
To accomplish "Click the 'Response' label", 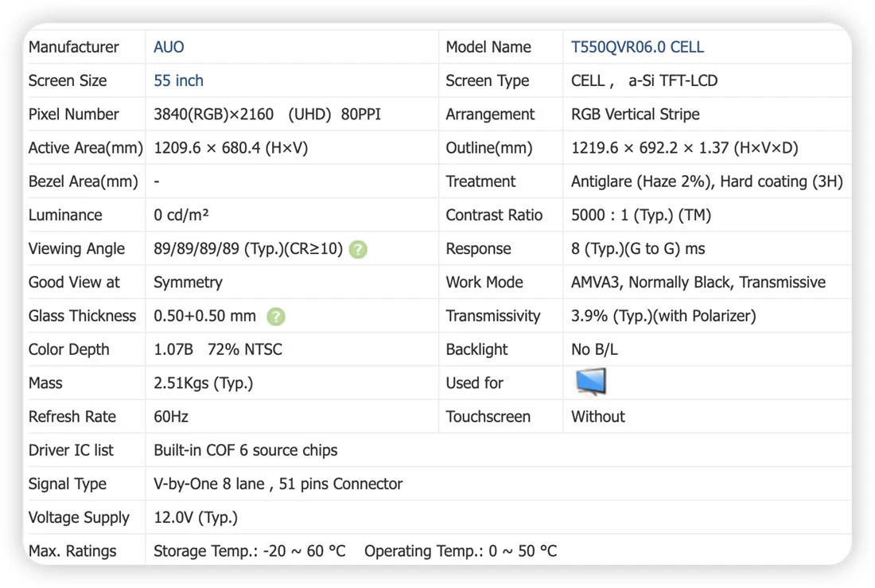I will (478, 248).
